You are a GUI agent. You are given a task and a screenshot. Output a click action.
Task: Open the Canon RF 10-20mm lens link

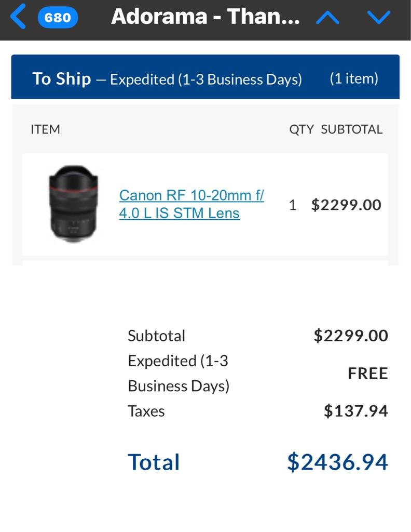[191, 204]
